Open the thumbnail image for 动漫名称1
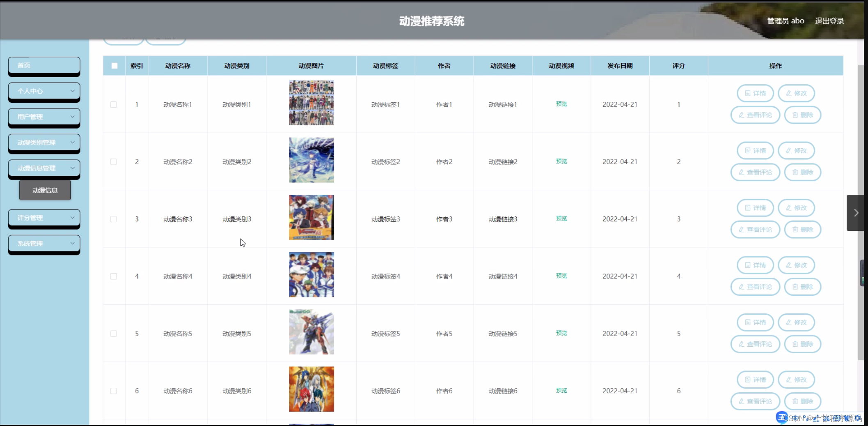 pyautogui.click(x=311, y=103)
